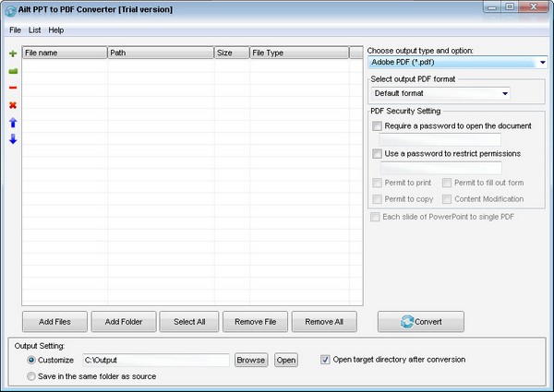Click the Remove All button
The image size is (554, 392).
coord(324,322)
